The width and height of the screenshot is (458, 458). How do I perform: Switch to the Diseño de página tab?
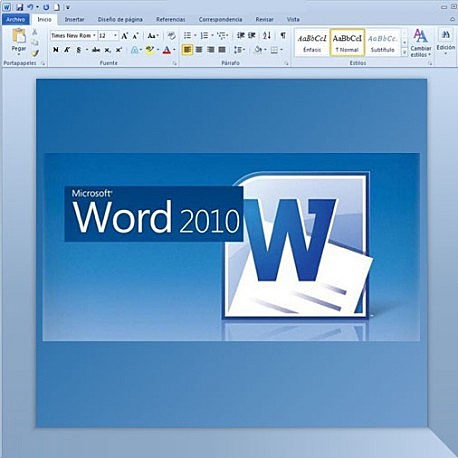pyautogui.click(x=120, y=20)
